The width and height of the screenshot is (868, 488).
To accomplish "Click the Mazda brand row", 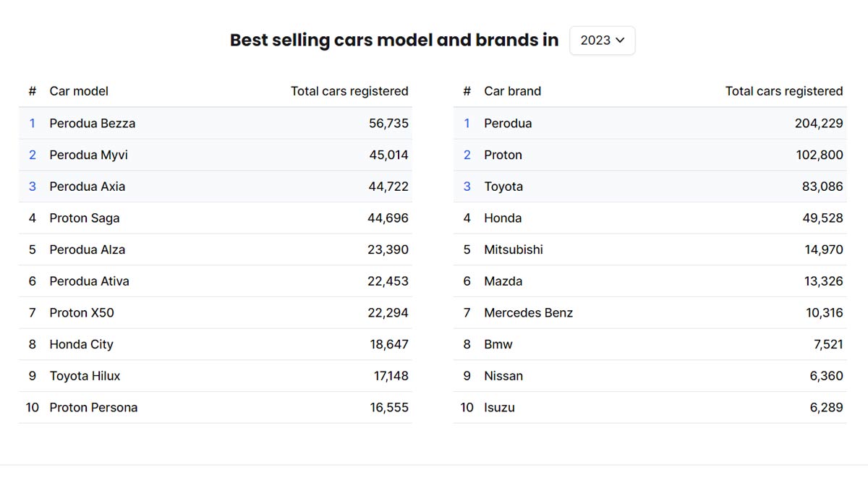I will (503, 281).
